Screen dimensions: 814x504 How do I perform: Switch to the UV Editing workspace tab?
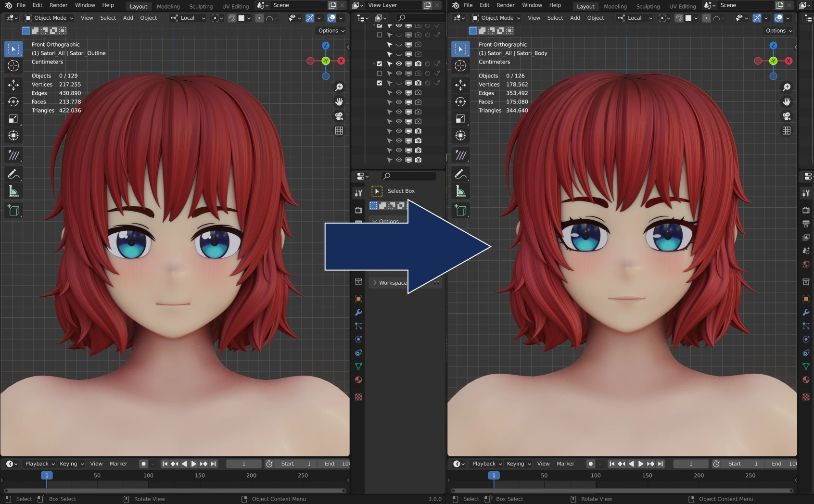pos(235,6)
